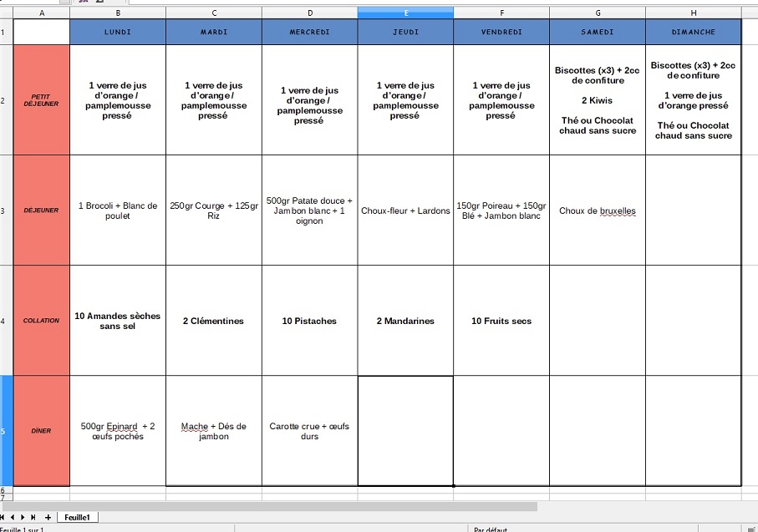
Task: Click 'Par défaut' in status bar
Action: point(491,529)
